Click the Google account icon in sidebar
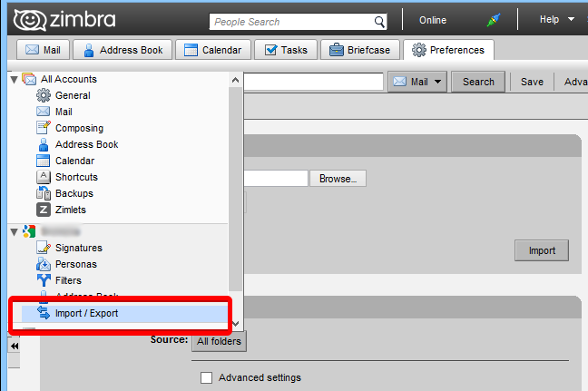The width and height of the screenshot is (588, 391). click(29, 231)
